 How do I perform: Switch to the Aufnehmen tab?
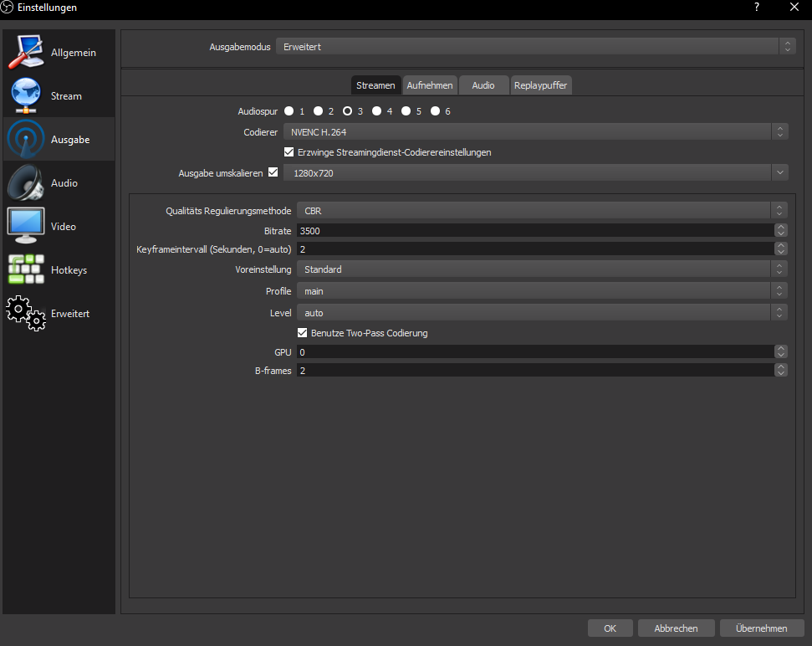pyautogui.click(x=430, y=85)
